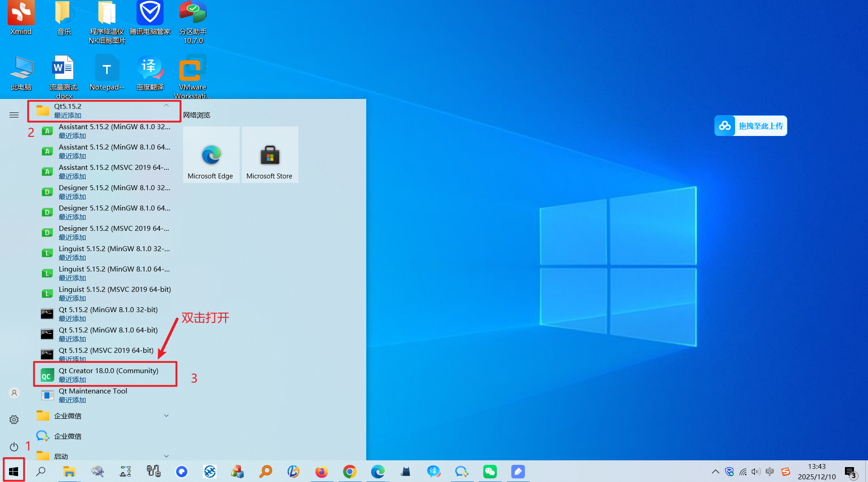The width and height of the screenshot is (868, 482).
Task: Open the Power options in Start
Action: [14, 447]
